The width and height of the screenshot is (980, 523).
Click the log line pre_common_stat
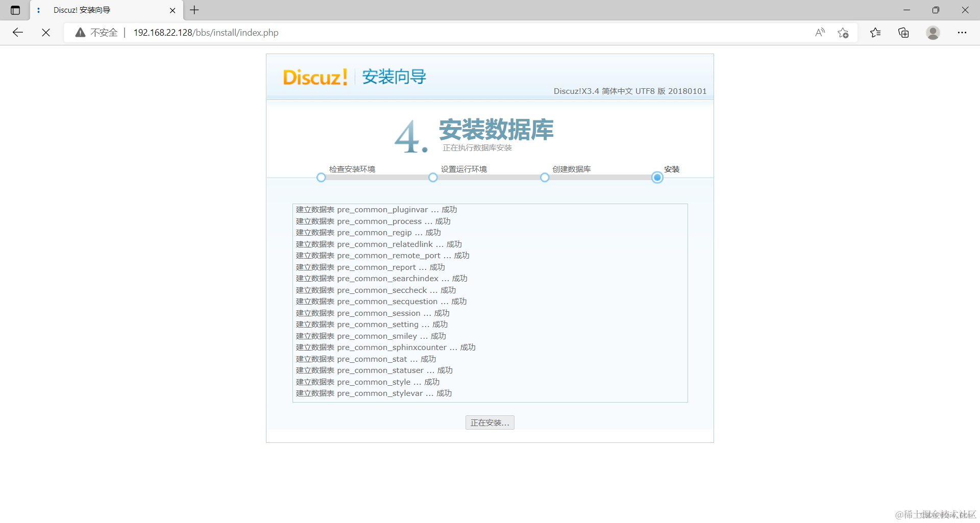[366, 359]
